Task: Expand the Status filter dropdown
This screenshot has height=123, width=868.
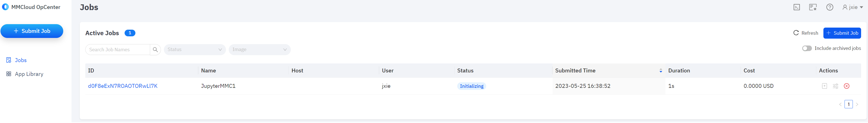Action: tap(195, 49)
